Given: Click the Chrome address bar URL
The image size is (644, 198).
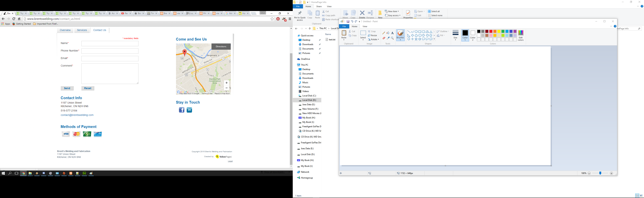Looking at the screenshot, I should coord(54,19).
